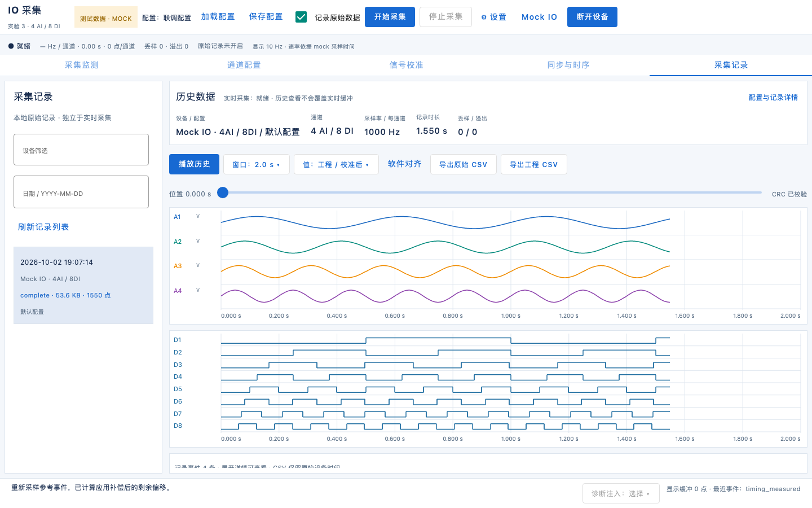
Task: Click the A1 channel label
Action: click(x=177, y=217)
